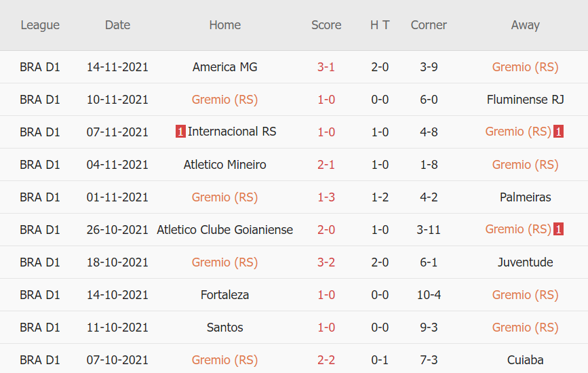Click red card icon beside Internacional RS
The width and height of the screenshot is (588, 373).
[180, 132]
